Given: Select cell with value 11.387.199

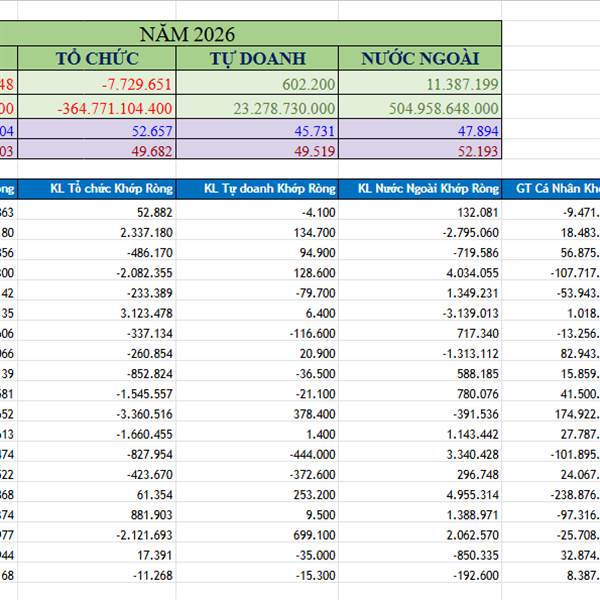Looking at the screenshot, I should tap(420, 83).
